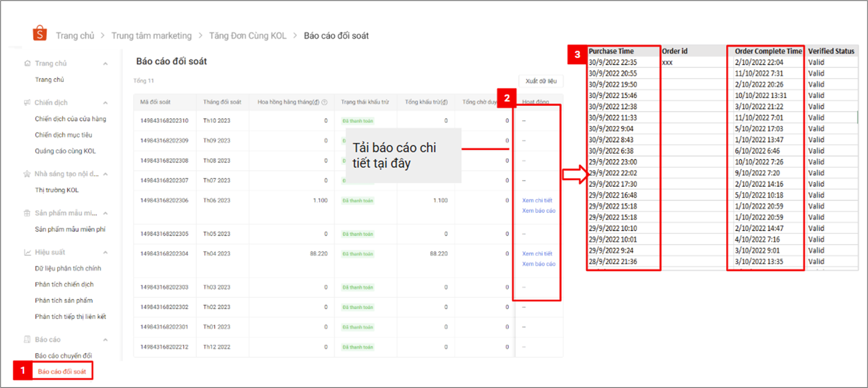Screen dimensions: 868x388
Task: Click the chart icon next to Hiệu suất
Action: (27, 252)
